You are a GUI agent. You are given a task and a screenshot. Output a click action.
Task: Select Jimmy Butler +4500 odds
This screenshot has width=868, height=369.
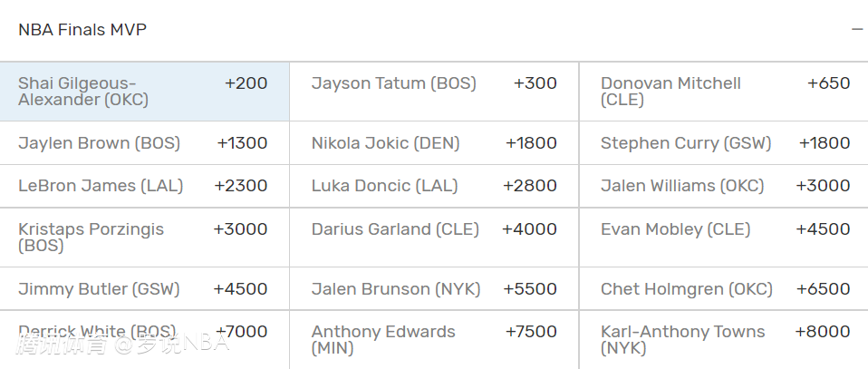point(144,289)
